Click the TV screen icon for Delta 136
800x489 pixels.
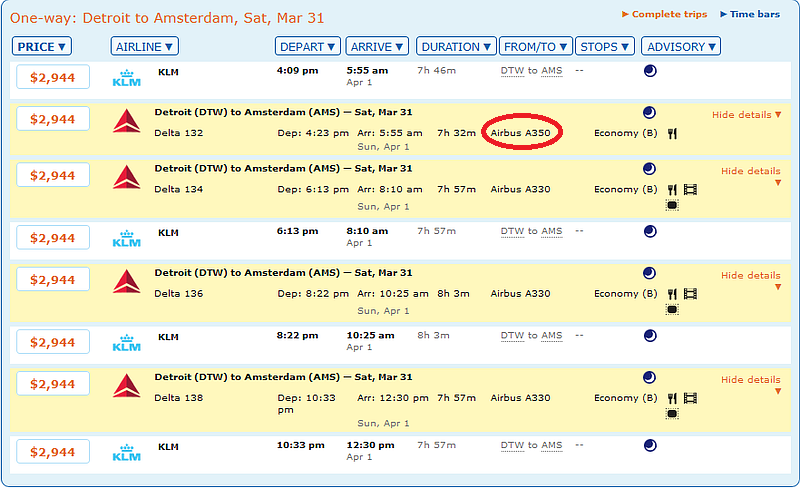(672, 309)
